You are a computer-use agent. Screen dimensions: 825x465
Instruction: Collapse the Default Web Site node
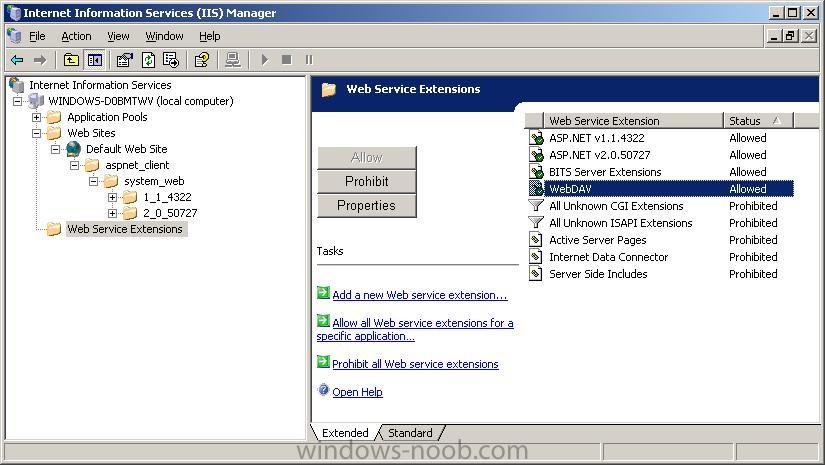tap(55, 149)
